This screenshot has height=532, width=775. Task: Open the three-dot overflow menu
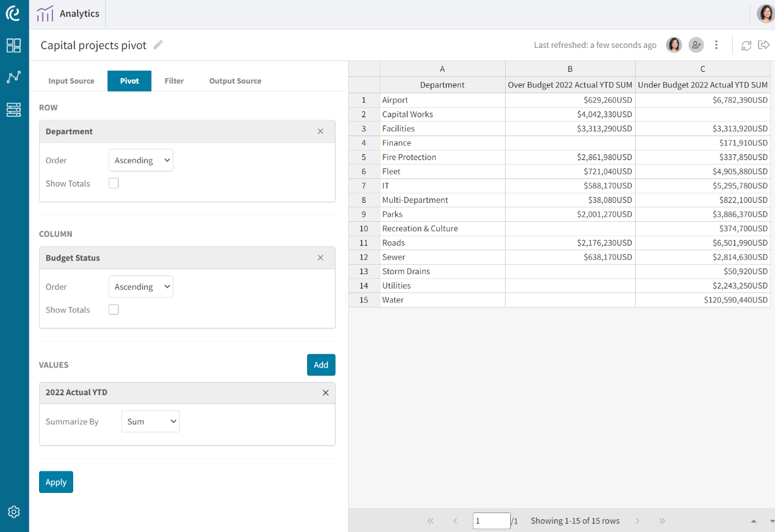(716, 45)
